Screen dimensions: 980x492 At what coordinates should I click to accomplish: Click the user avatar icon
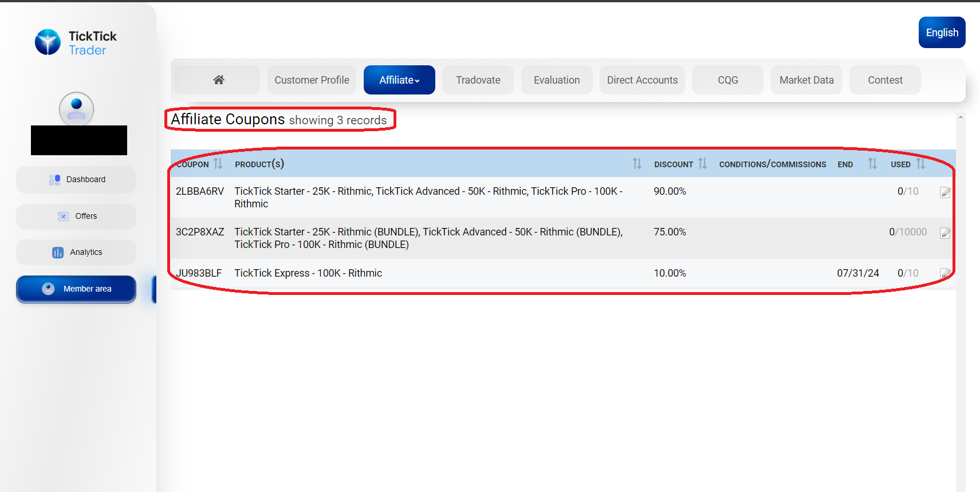click(76, 109)
